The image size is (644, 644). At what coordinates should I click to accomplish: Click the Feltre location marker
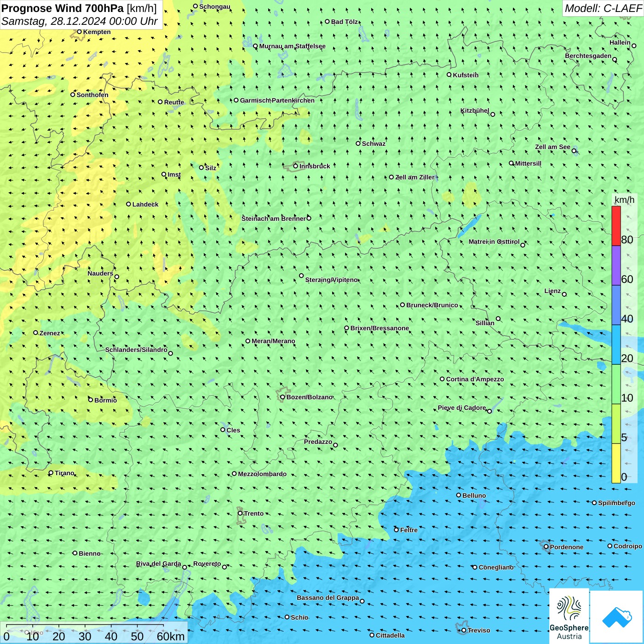[396, 530]
